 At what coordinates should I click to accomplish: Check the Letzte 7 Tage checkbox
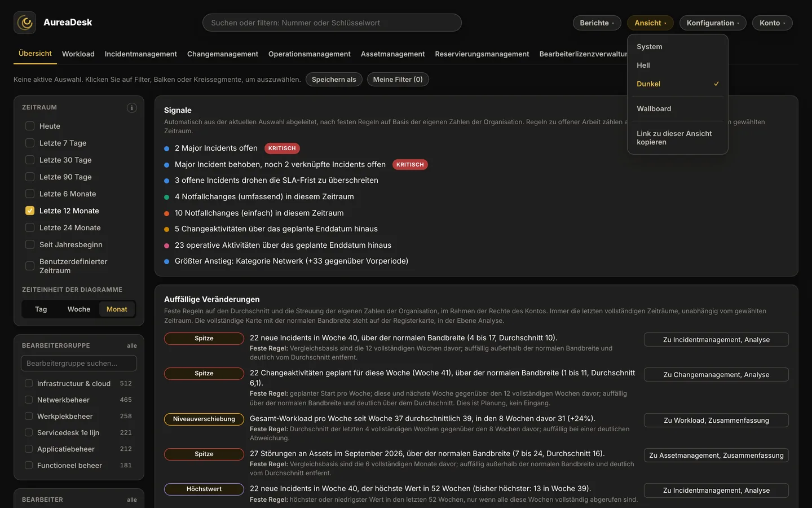click(x=30, y=143)
